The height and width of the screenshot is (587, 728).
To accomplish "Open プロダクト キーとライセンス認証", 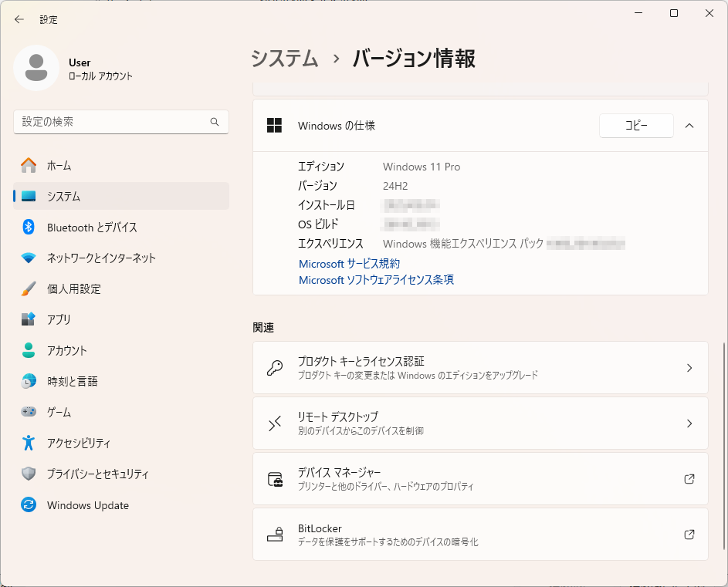I will [x=480, y=367].
